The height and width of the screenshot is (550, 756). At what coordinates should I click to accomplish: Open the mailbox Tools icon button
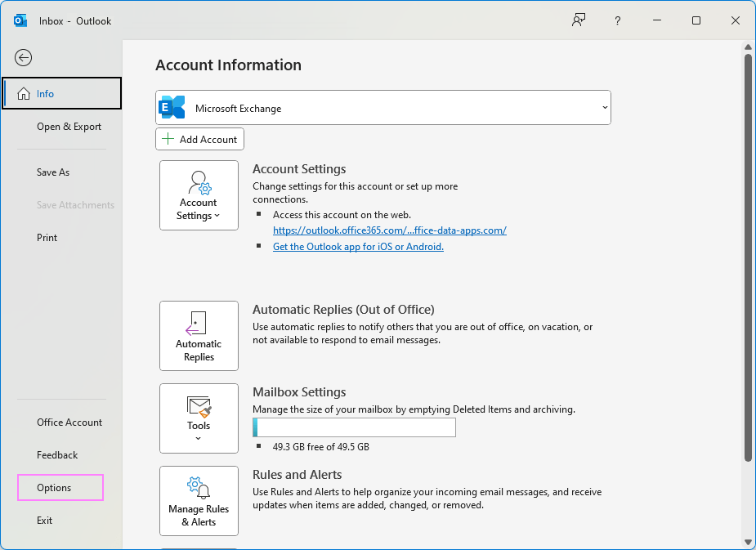point(199,418)
